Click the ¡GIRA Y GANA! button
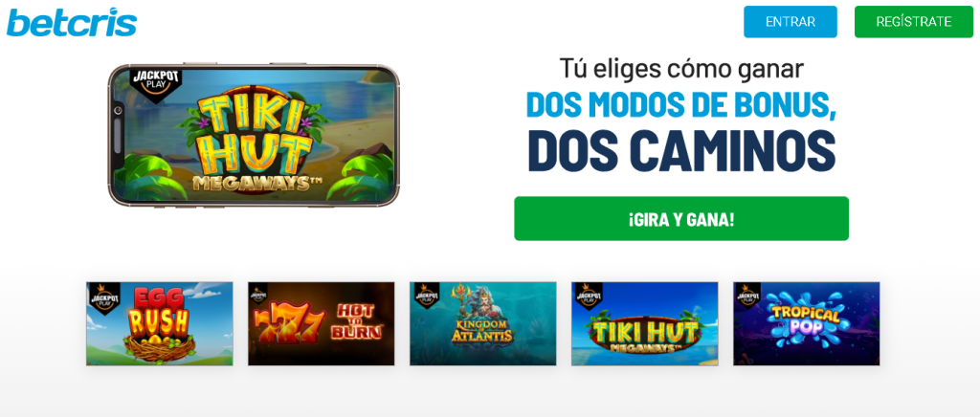Image resolution: width=980 pixels, height=417 pixels. [x=681, y=218]
